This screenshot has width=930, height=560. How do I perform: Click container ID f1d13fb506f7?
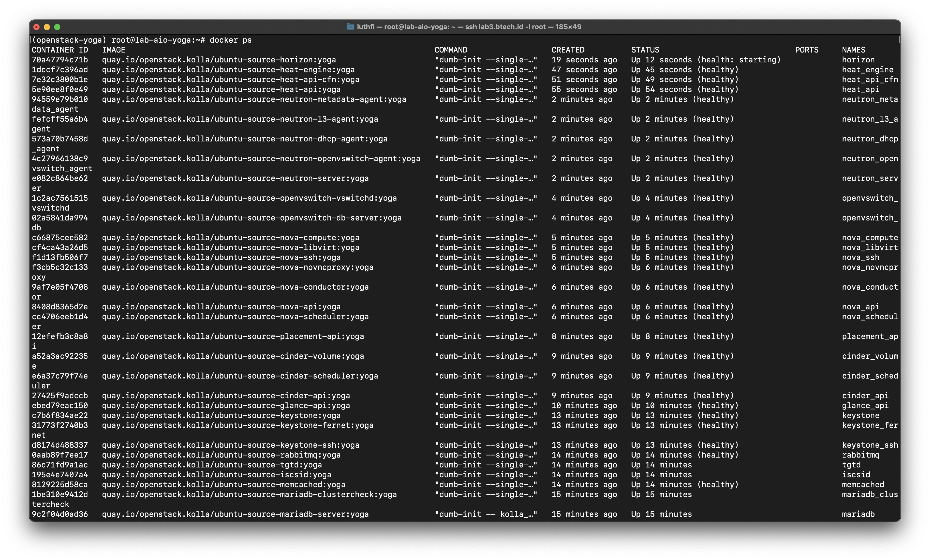click(60, 257)
